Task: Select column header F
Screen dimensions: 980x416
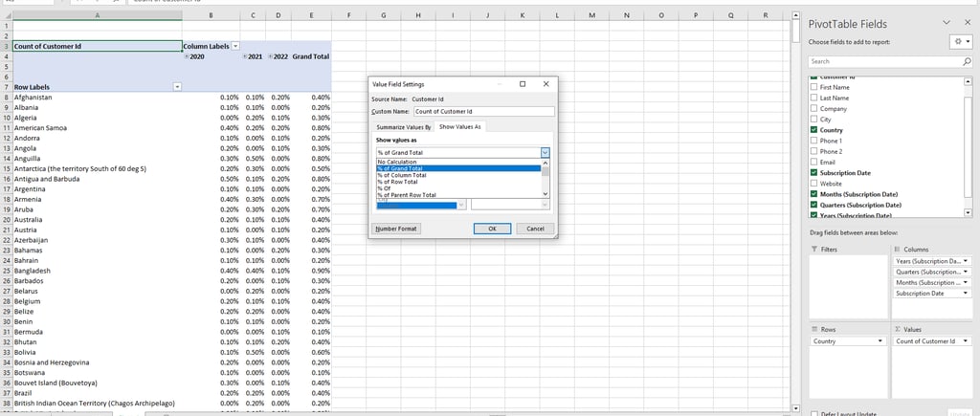Action: coord(348,15)
